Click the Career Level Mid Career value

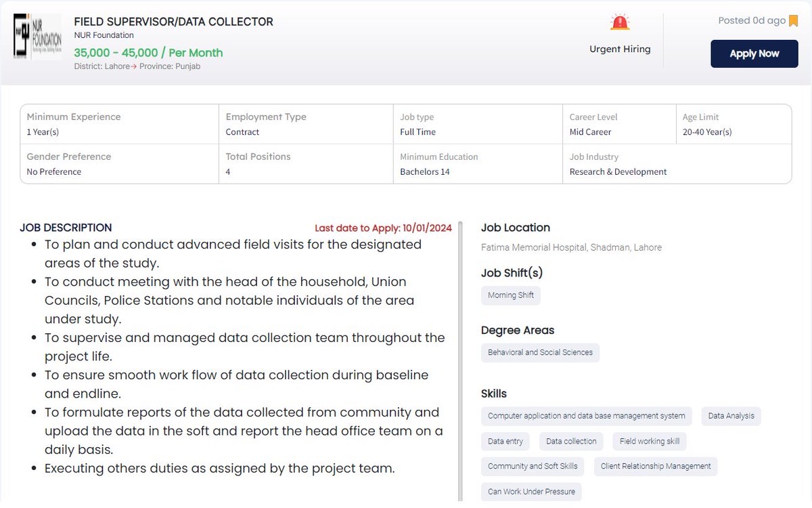pyautogui.click(x=590, y=132)
